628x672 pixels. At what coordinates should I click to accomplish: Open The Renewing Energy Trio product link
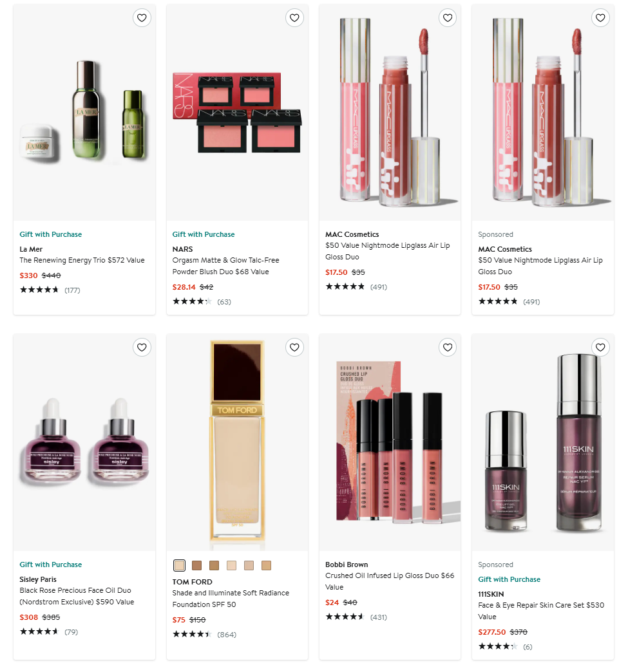coord(82,260)
